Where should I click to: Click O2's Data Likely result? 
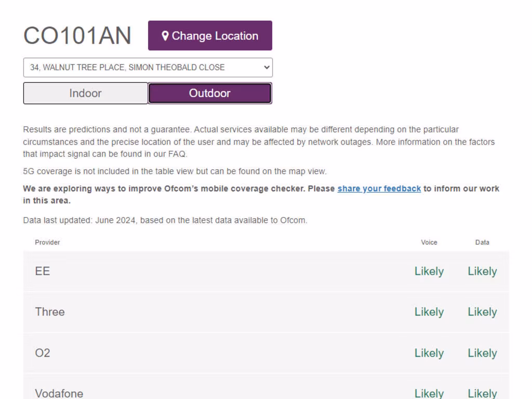(482, 353)
